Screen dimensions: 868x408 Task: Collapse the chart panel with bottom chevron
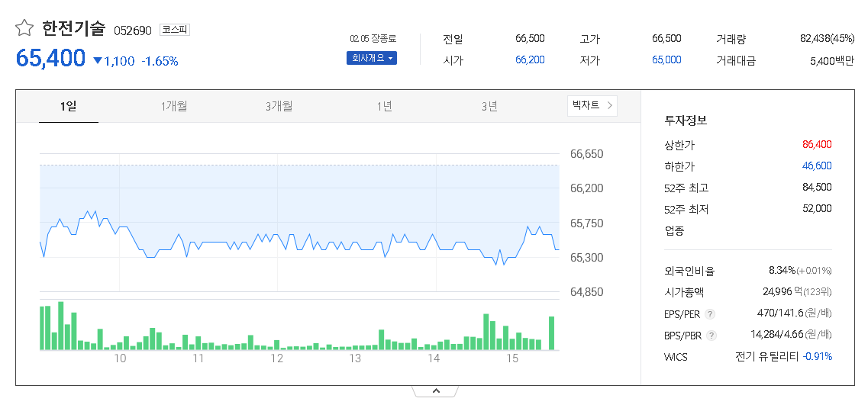coord(435,391)
